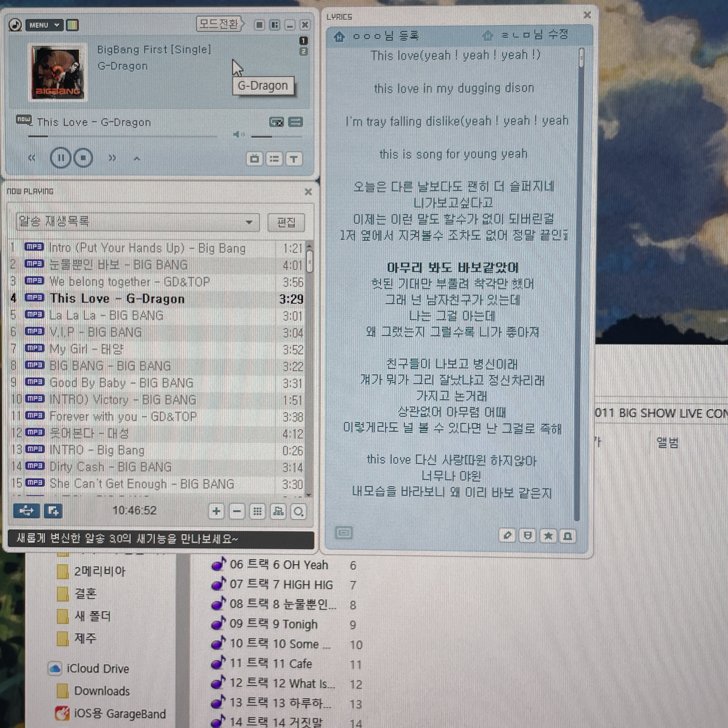Click the playlist grid select icon

click(x=257, y=511)
